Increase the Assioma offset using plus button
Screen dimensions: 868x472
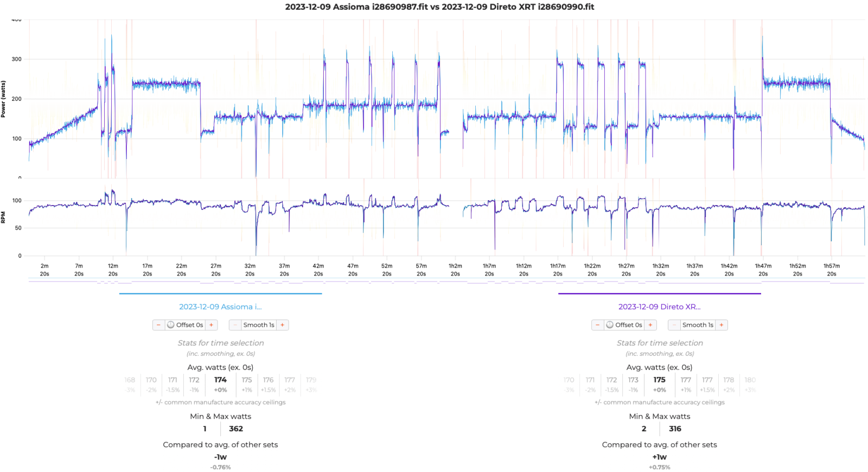coord(212,325)
